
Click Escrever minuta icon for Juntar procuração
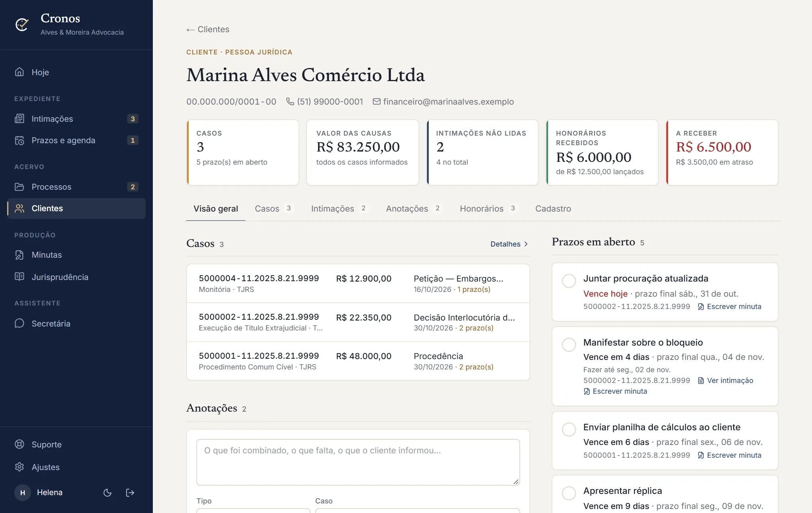701,307
